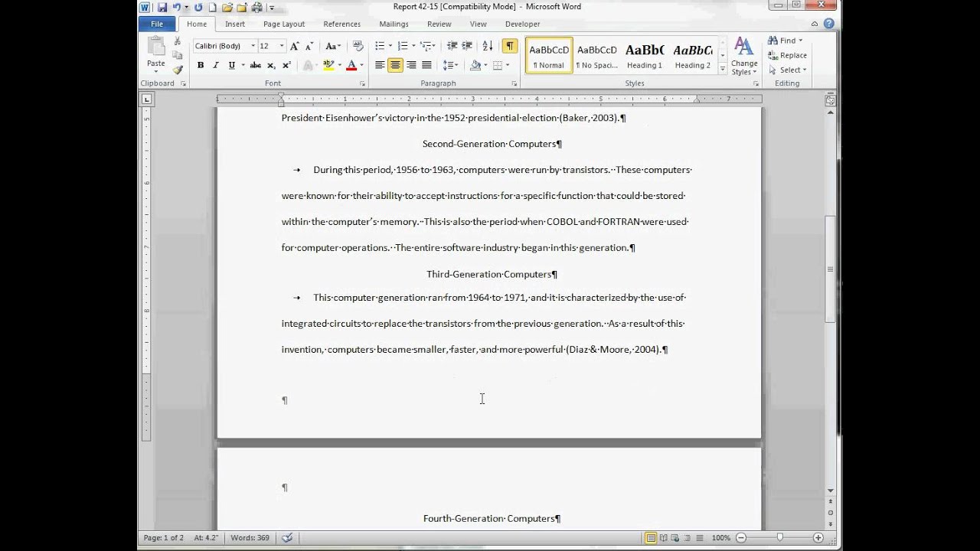Expand the Styles gallery More arrow

coord(722,69)
